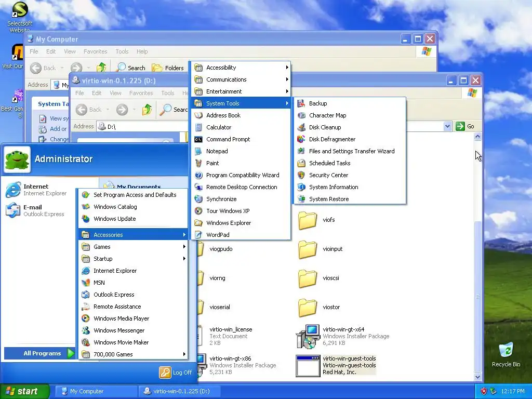532x399 pixels.
Task: Open Command Prompt
Action: pyautogui.click(x=241, y=139)
